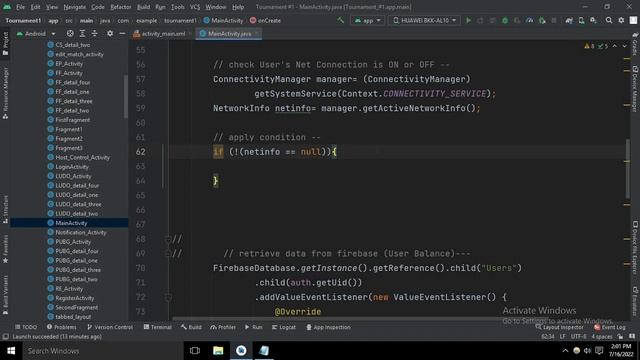Open the HUAWEI BKK-AL10 device dropdown

[424, 20]
